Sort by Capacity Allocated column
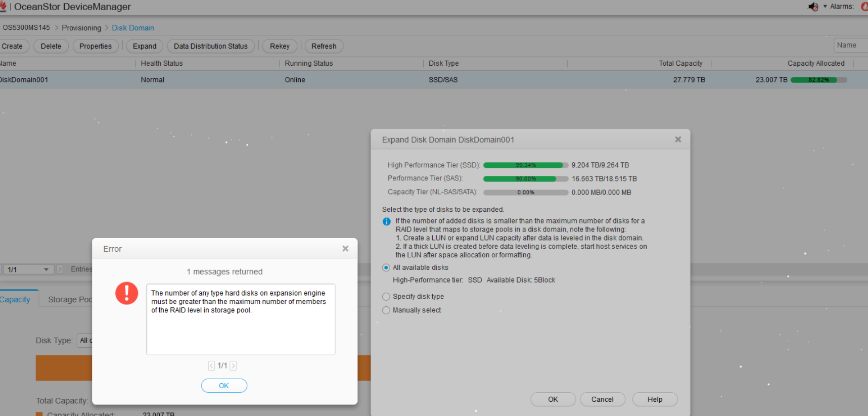This screenshot has width=868, height=416. click(816, 63)
